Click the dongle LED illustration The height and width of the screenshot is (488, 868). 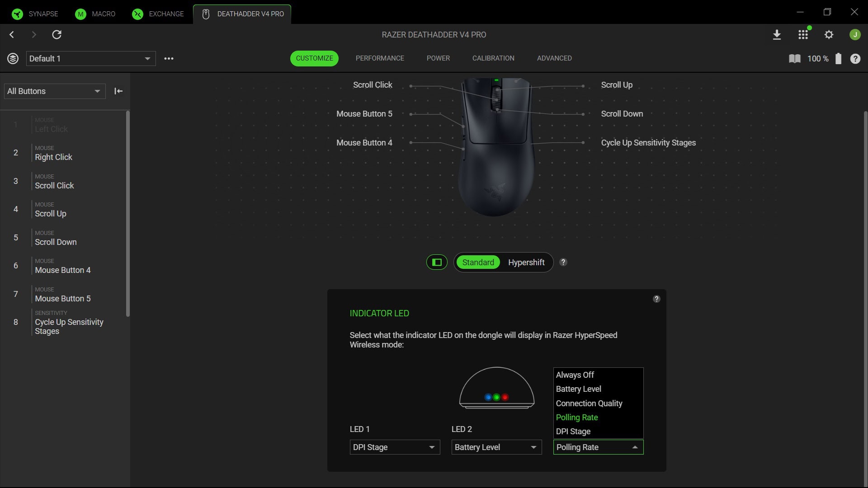click(x=496, y=388)
